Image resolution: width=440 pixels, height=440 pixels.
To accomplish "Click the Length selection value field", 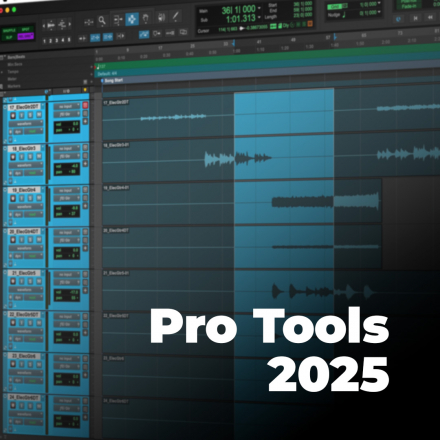I will pyautogui.click(x=302, y=15).
